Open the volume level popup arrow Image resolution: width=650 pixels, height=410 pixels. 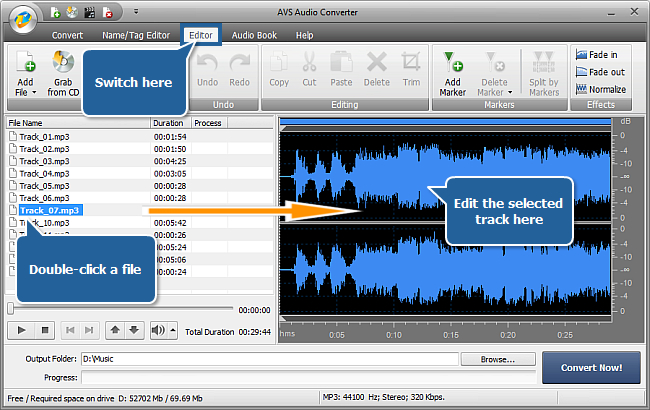pos(173,330)
